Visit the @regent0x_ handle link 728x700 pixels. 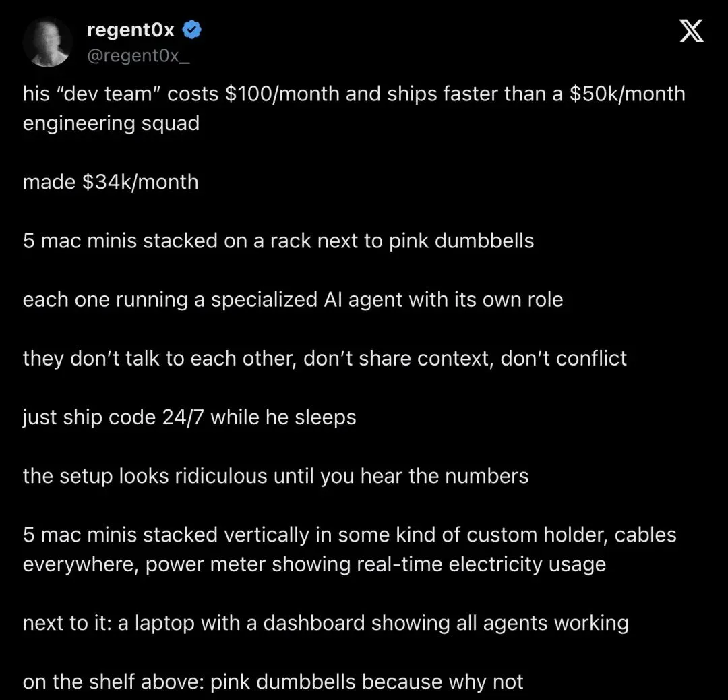[138, 56]
